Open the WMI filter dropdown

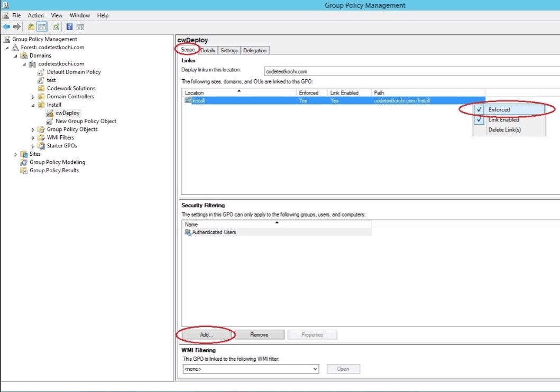pos(315,369)
